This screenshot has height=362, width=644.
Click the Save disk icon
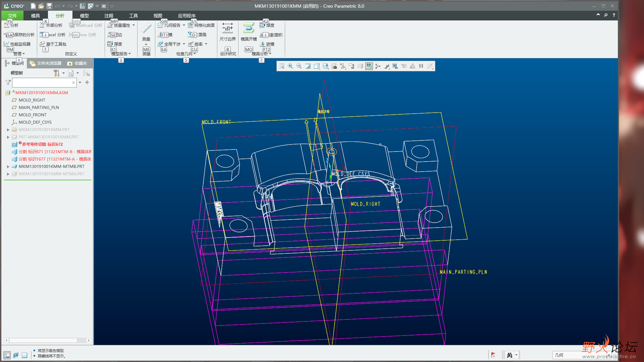point(49,6)
